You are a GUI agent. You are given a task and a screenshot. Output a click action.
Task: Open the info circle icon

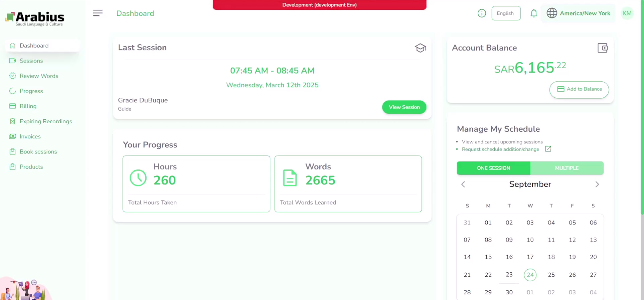click(482, 13)
